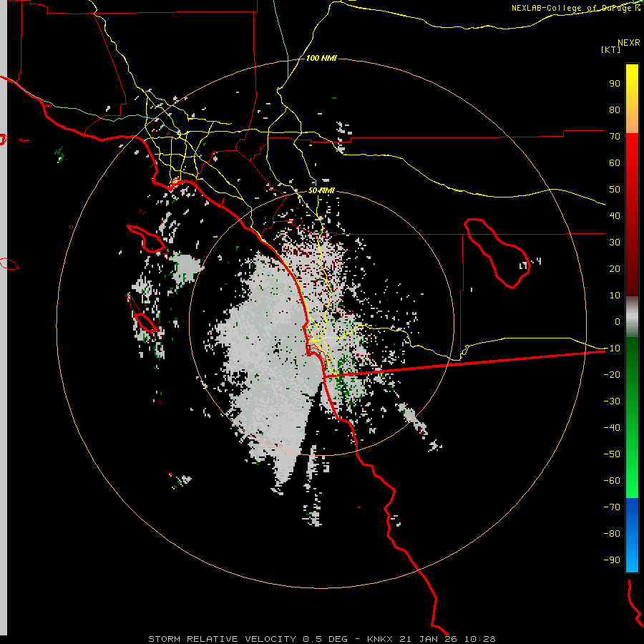Click the [KT] units label above color bar
The height and width of the screenshot is (644, 644).
tap(611, 49)
